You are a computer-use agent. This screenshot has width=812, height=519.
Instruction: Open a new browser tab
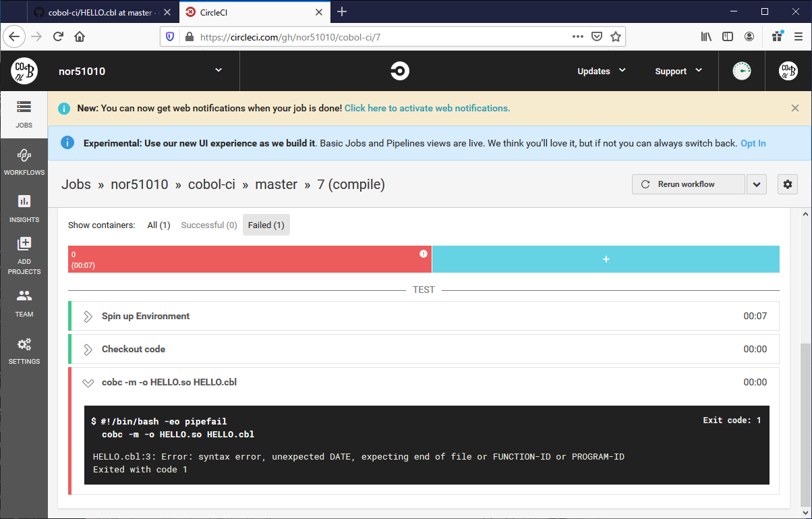342,11
